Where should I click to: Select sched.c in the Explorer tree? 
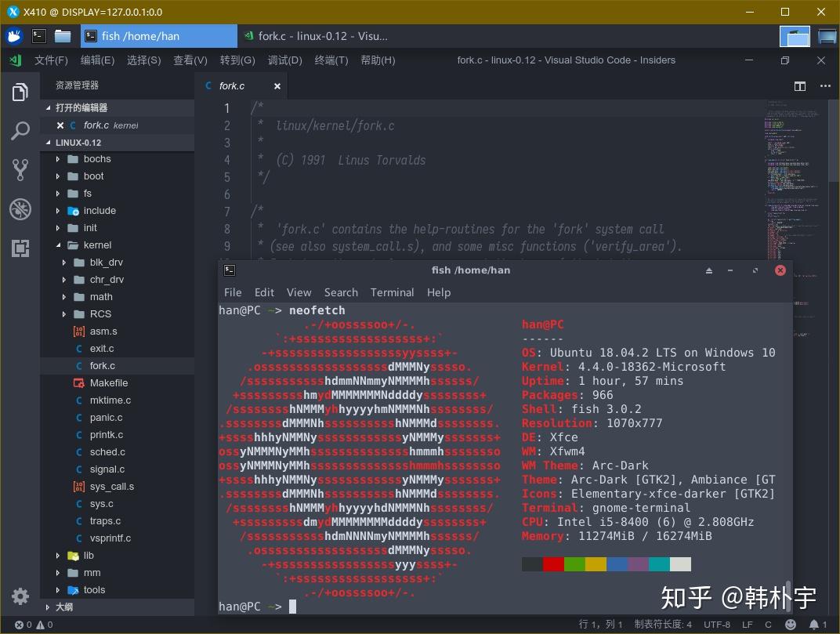107,451
